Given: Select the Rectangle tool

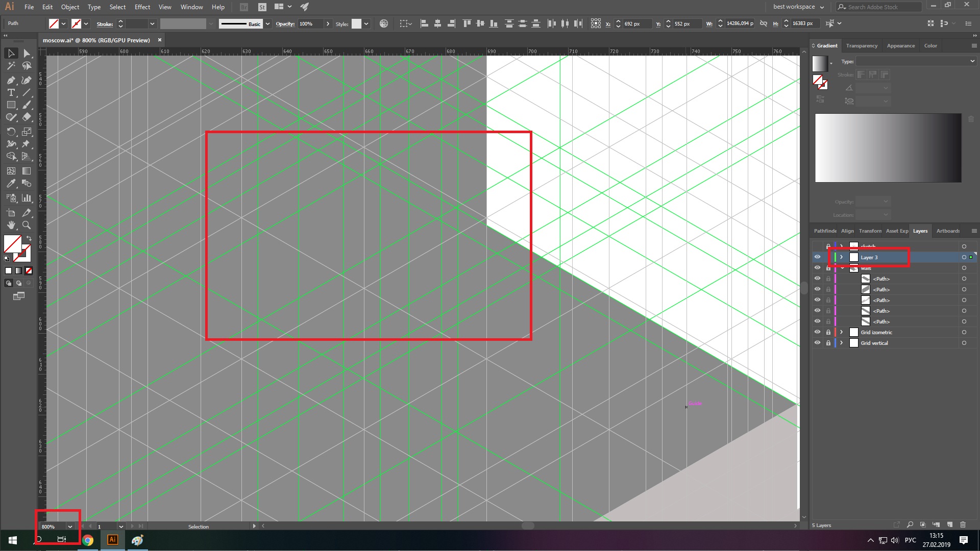Looking at the screenshot, I should [x=11, y=105].
